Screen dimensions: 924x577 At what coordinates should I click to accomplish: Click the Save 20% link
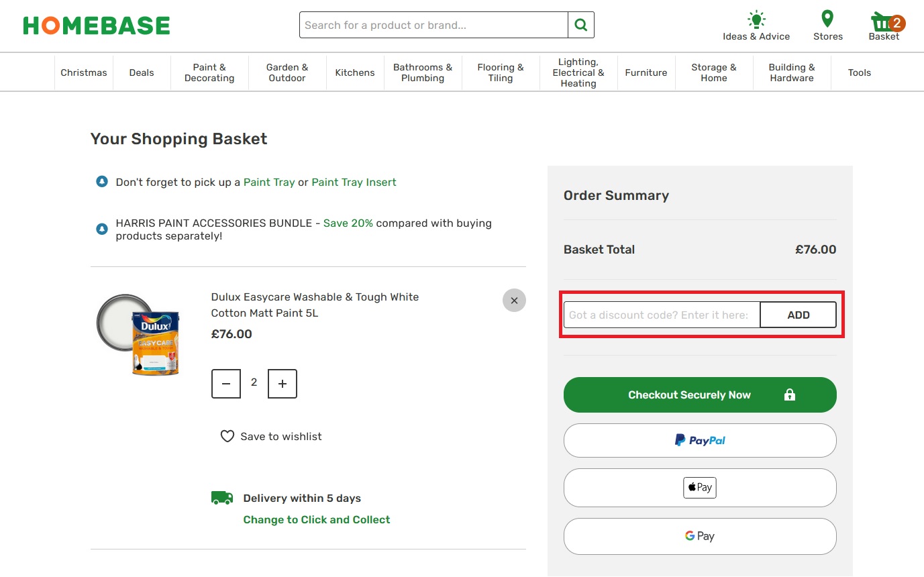pos(348,223)
